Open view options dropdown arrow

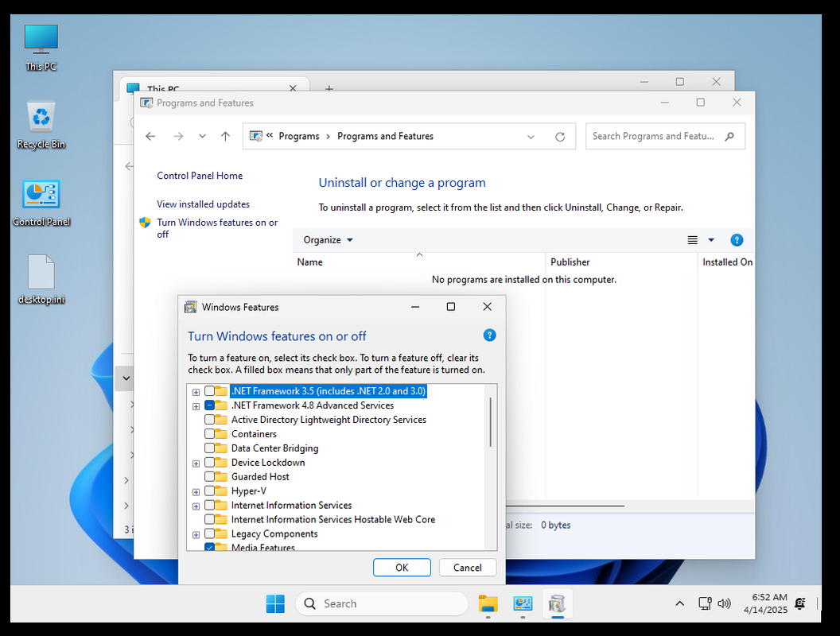pos(711,240)
